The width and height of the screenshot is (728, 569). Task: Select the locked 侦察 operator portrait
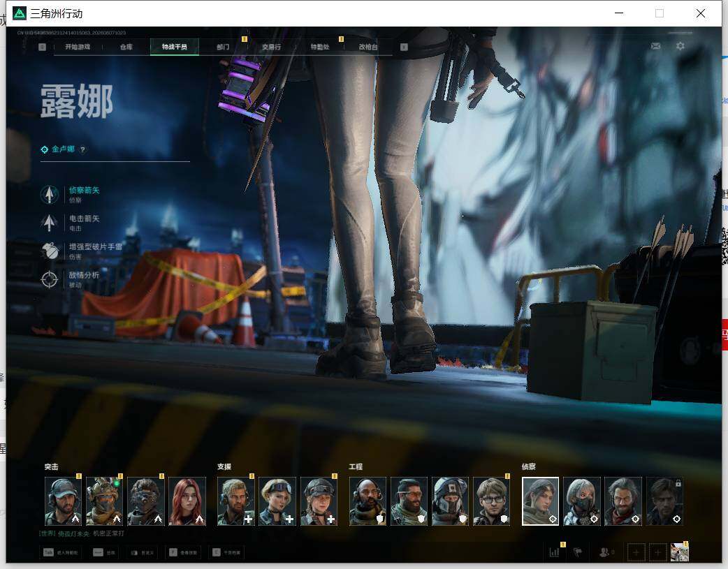coord(664,501)
